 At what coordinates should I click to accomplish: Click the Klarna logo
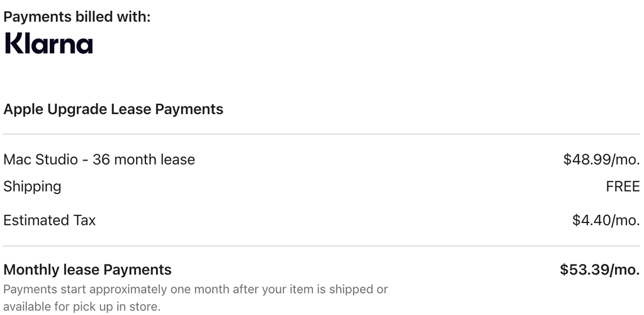pyautogui.click(x=48, y=43)
